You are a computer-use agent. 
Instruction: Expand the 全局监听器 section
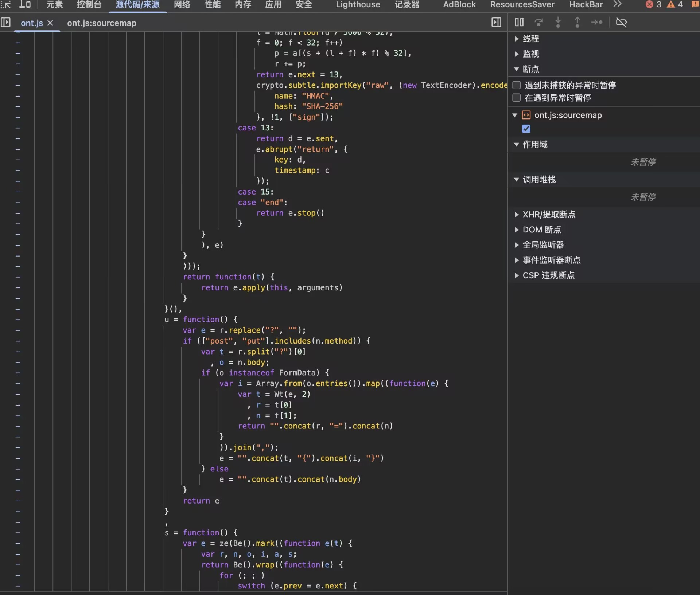(517, 245)
